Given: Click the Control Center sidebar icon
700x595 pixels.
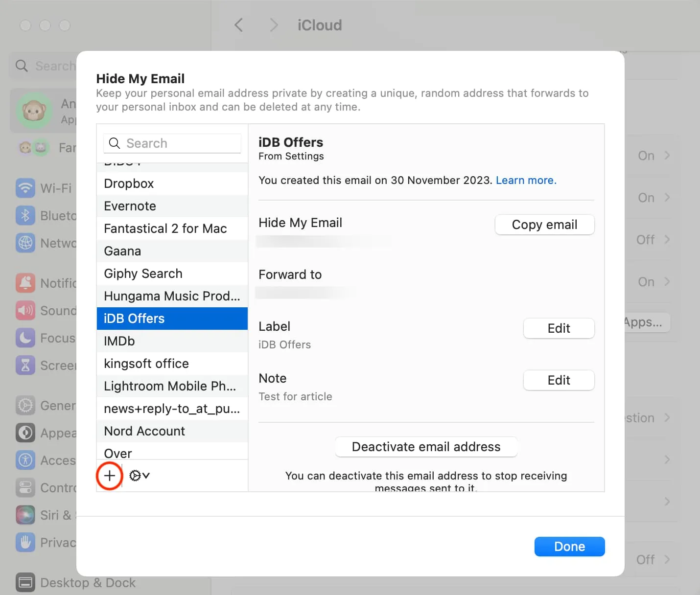Looking at the screenshot, I should (x=25, y=487).
